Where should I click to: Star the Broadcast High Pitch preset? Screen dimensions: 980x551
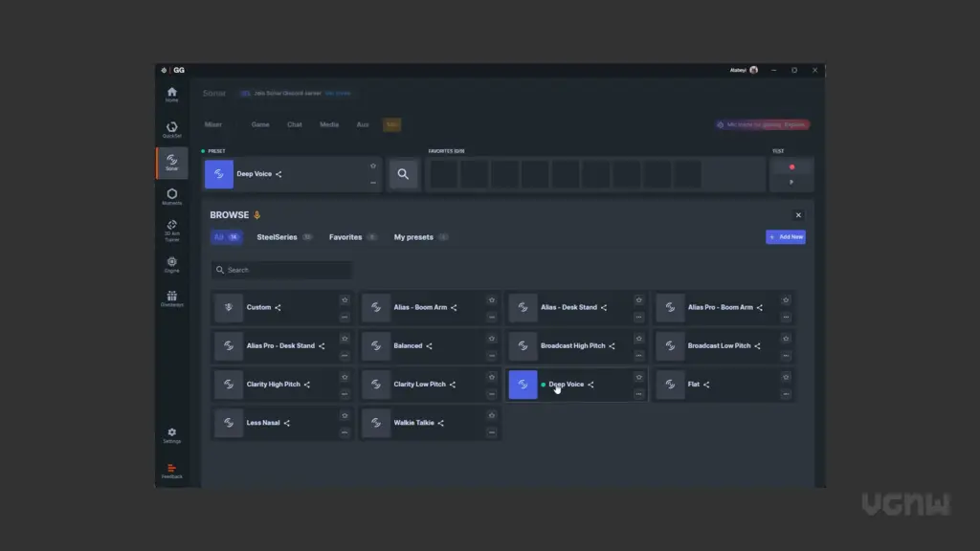[638, 338]
